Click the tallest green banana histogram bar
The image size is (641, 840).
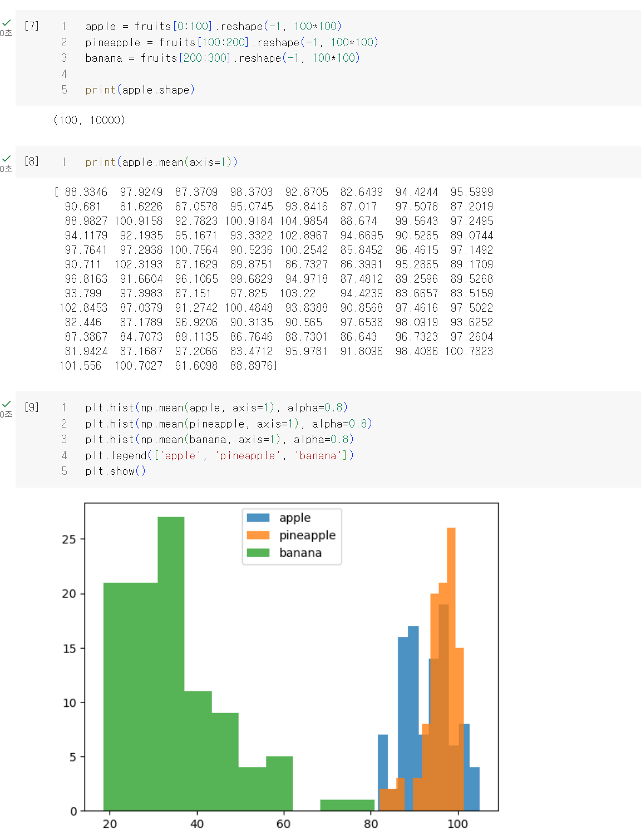(x=171, y=664)
